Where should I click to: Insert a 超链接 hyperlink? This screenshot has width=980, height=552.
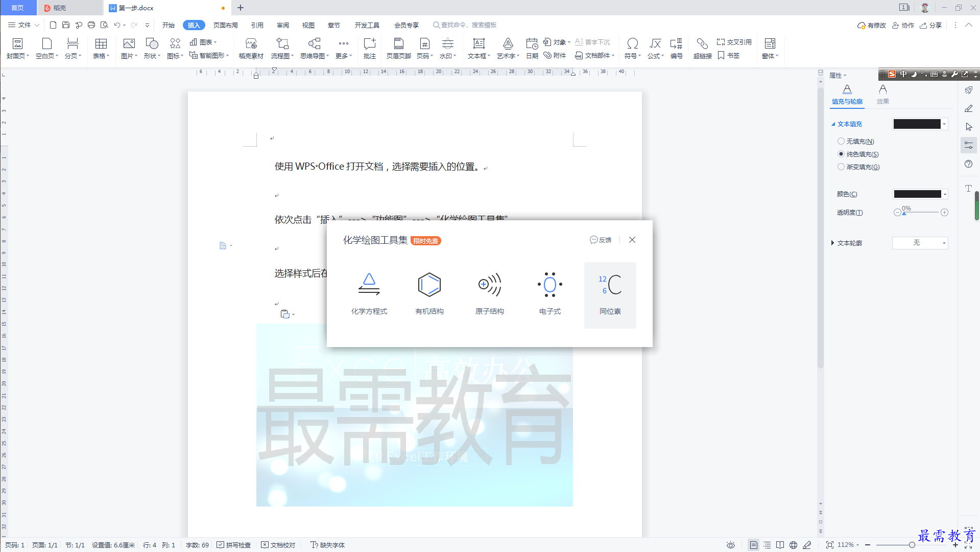703,49
